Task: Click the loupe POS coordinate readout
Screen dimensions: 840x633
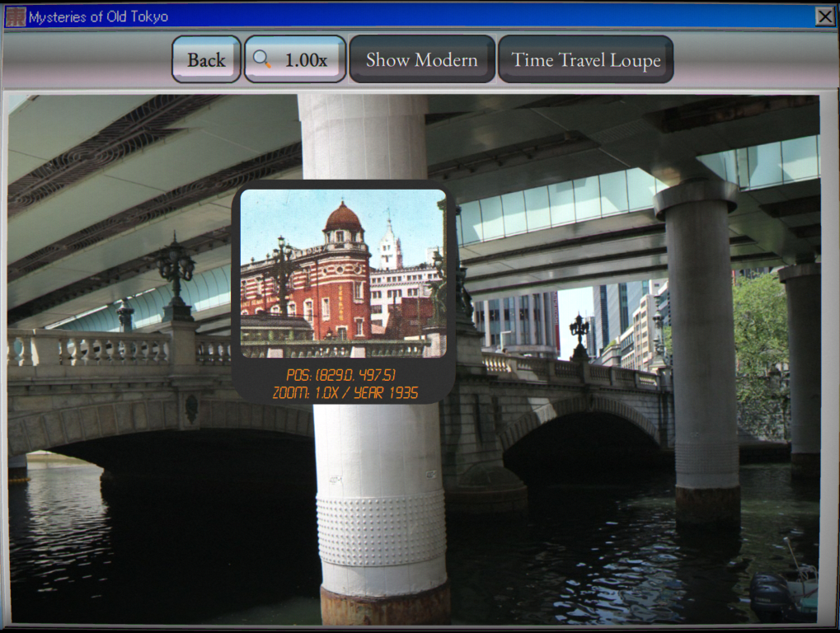Action: tap(341, 375)
